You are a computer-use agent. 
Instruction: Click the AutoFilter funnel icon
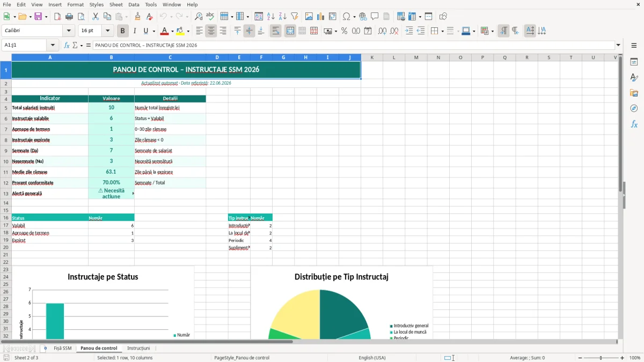(x=295, y=17)
